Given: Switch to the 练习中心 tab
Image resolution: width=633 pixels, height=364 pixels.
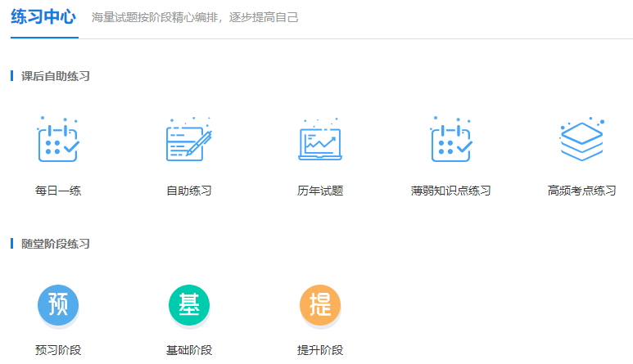Looking at the screenshot, I should point(43,17).
